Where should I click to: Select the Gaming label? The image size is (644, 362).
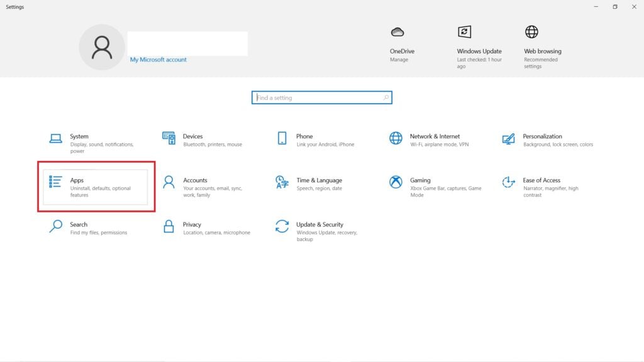420,180
